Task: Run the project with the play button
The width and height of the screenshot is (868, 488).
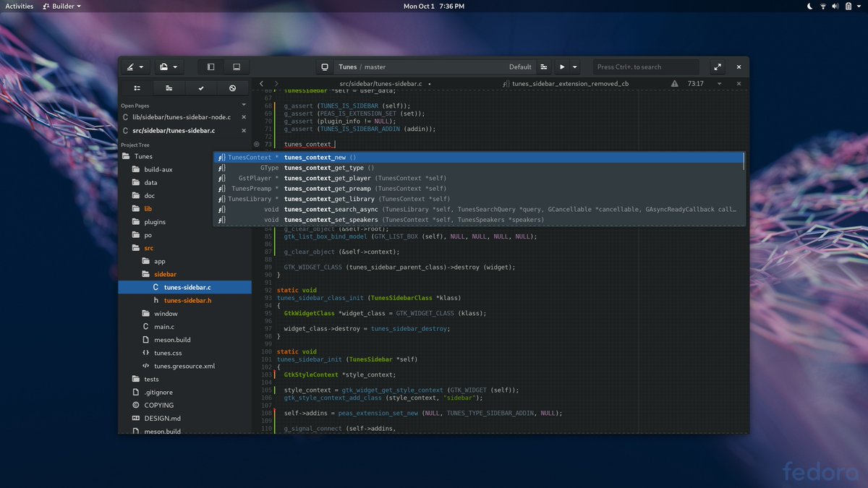Action: pyautogui.click(x=562, y=67)
